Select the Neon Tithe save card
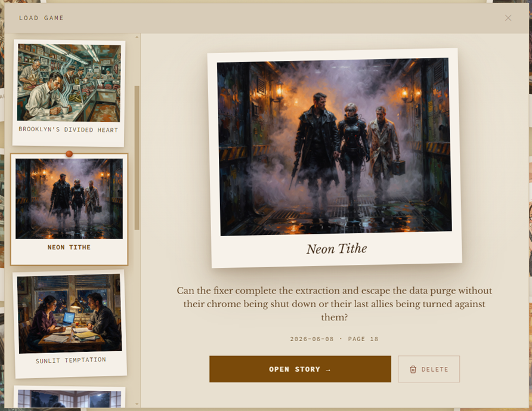This screenshot has width=532, height=411. point(69,209)
